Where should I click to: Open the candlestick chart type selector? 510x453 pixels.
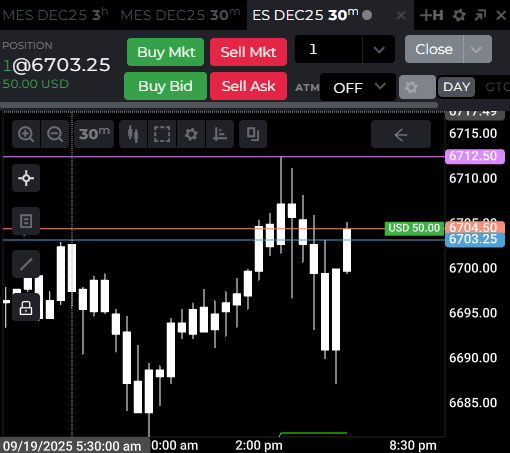click(133, 134)
